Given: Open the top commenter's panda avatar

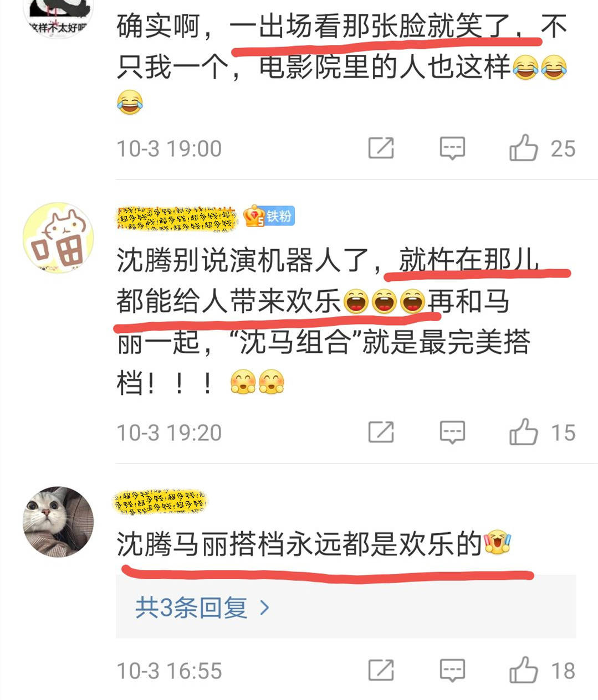Looking at the screenshot, I should coord(58,17).
